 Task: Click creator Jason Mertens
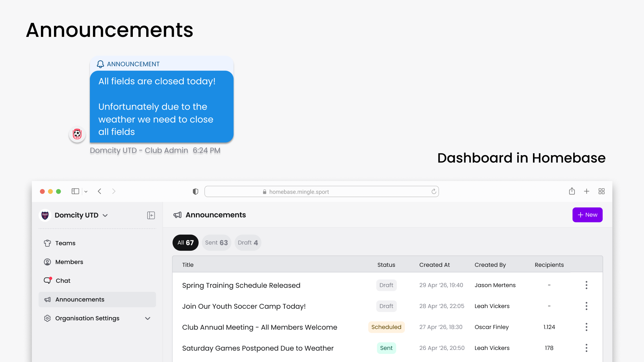495,285
